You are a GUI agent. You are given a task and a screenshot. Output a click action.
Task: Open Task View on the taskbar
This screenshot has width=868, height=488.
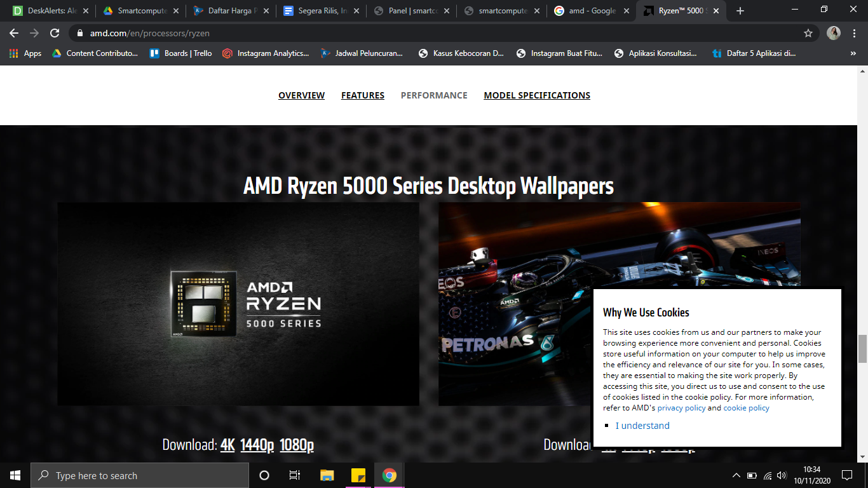coord(295,475)
